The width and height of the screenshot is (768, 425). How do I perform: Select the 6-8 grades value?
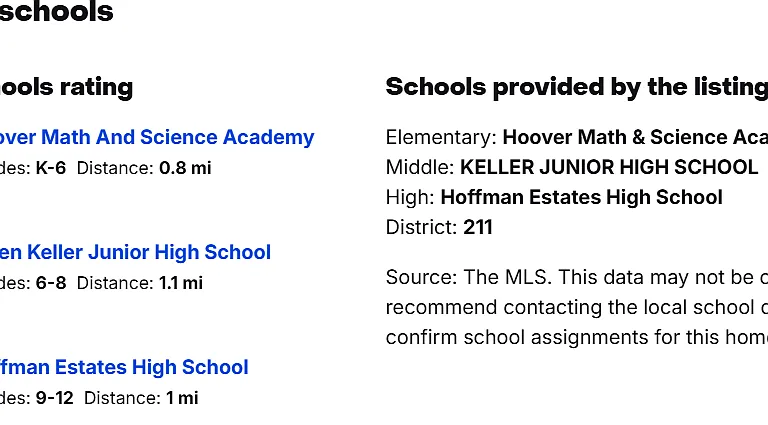[x=50, y=283]
